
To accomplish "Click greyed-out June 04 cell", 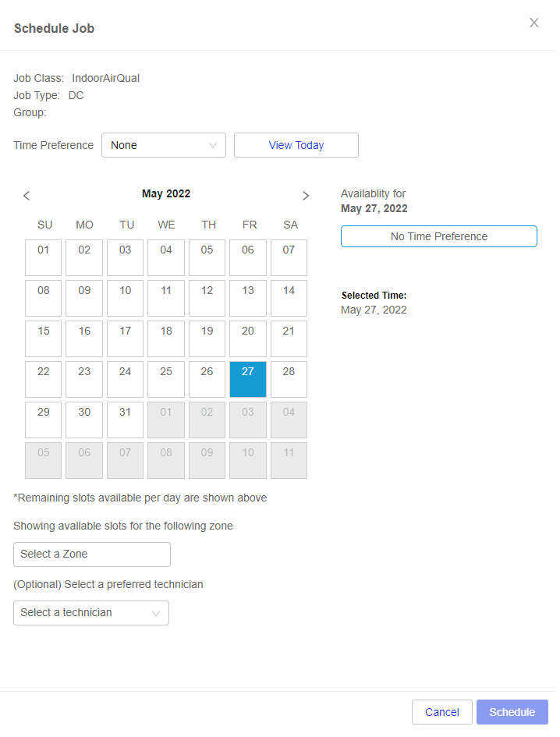I will coord(289,420).
